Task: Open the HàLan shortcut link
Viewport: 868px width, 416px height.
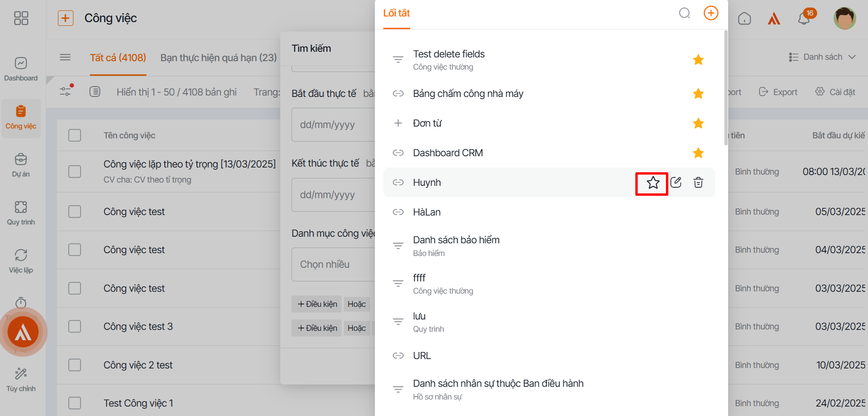Action: pos(427,212)
